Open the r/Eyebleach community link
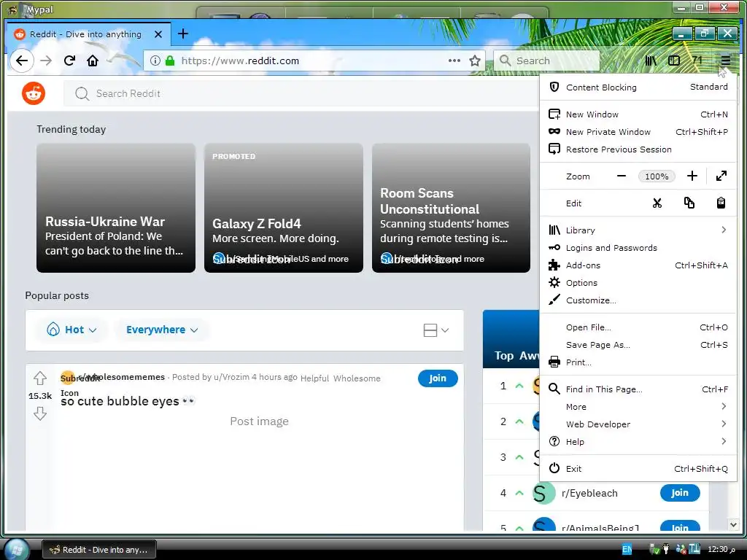747x560 pixels. [x=589, y=494]
